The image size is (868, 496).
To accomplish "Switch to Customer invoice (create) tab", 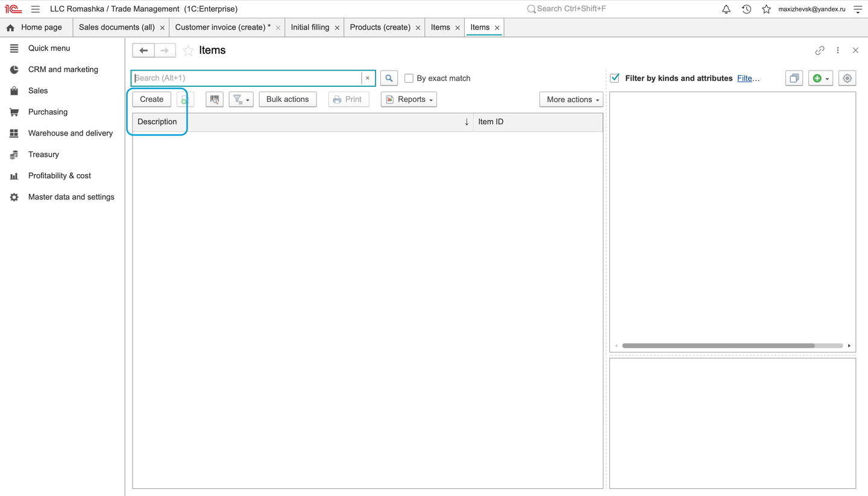I will (x=223, y=28).
